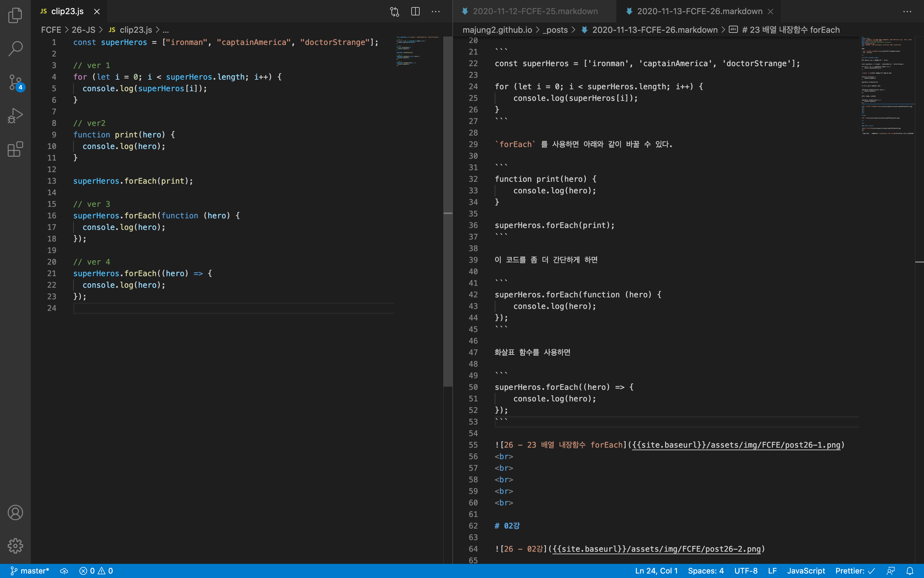
Task: Open notifications bell icon
Action: [910, 571]
